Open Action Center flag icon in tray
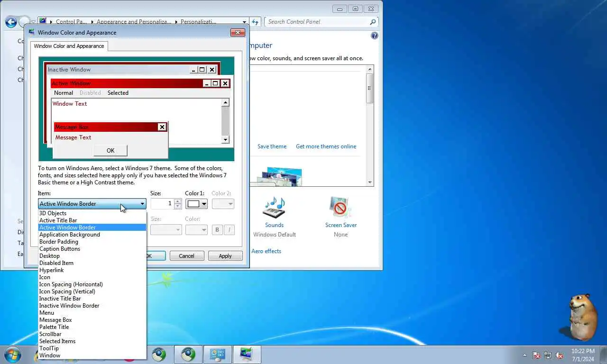 point(536,355)
